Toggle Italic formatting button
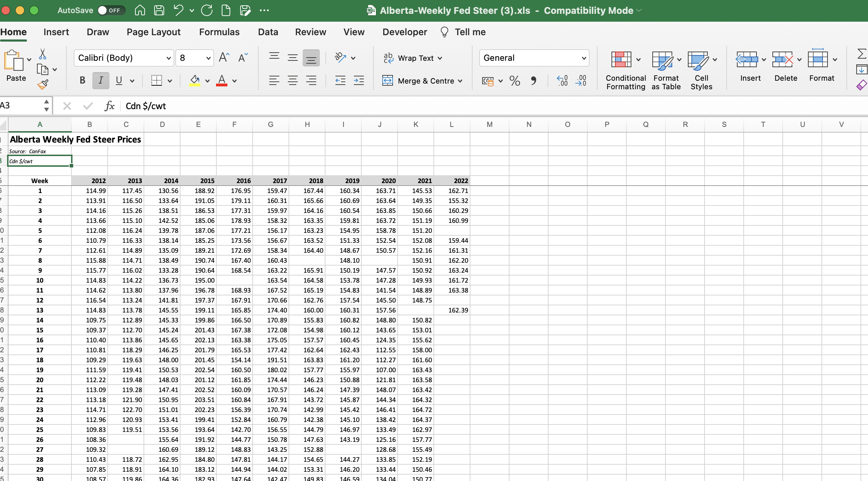The width and height of the screenshot is (868, 481). pyautogui.click(x=101, y=81)
